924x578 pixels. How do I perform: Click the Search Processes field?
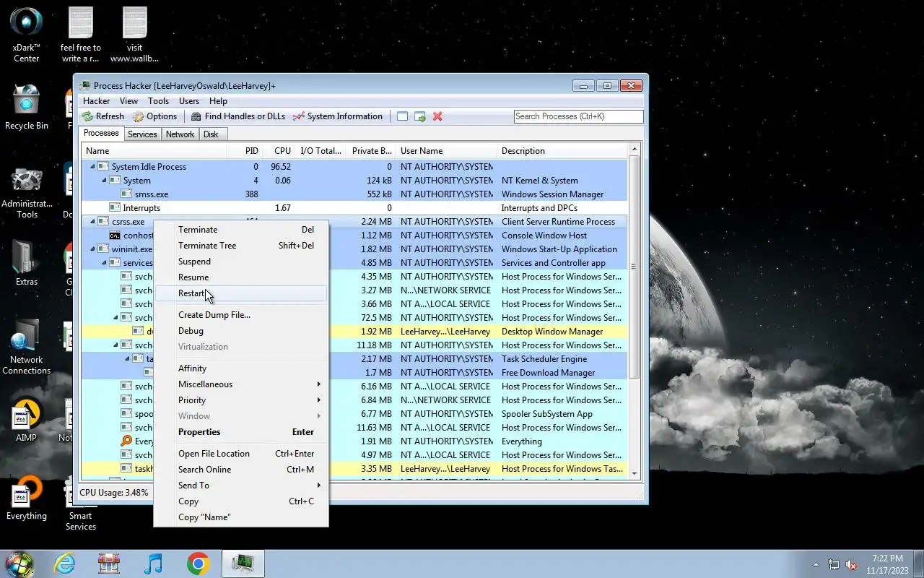click(x=578, y=116)
